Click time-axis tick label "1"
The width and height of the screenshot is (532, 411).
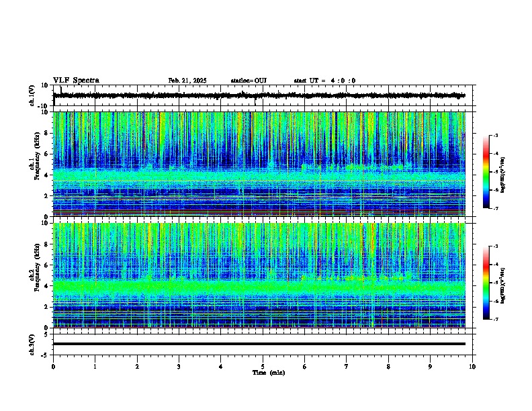[x=95, y=367]
